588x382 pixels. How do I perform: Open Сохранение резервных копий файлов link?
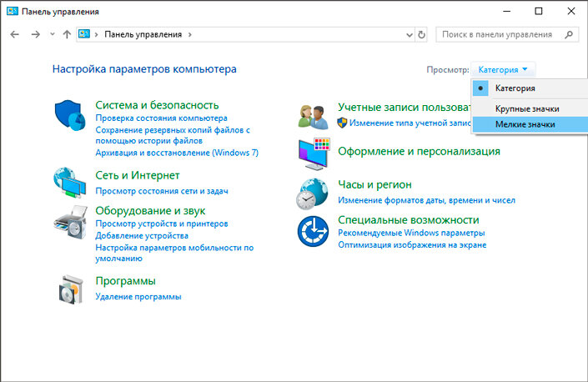(x=173, y=135)
